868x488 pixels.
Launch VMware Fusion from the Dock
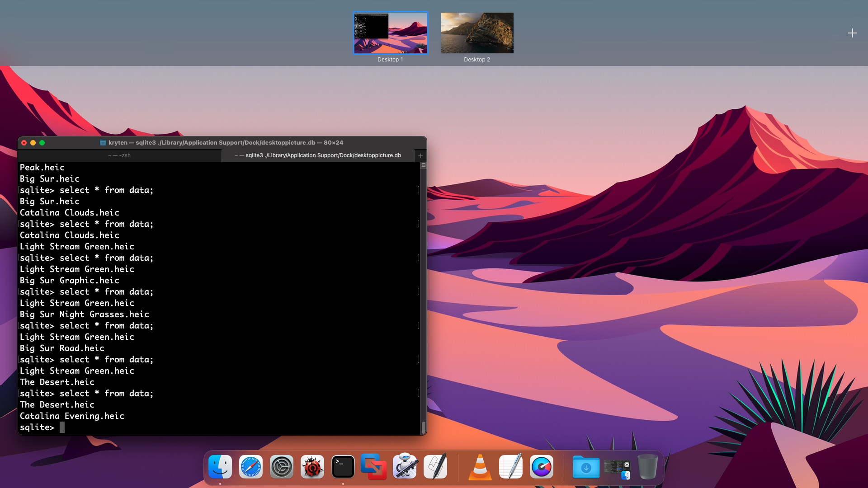pos(374,467)
